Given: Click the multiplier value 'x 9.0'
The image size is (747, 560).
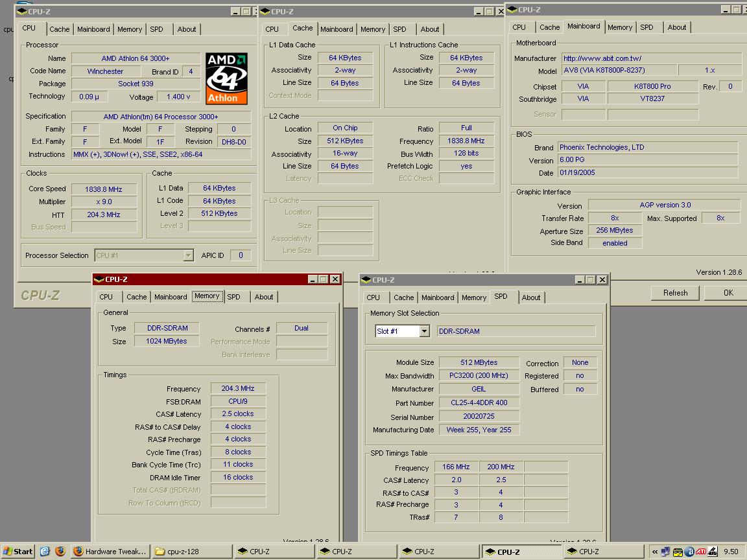Looking at the screenshot, I should (104, 202).
